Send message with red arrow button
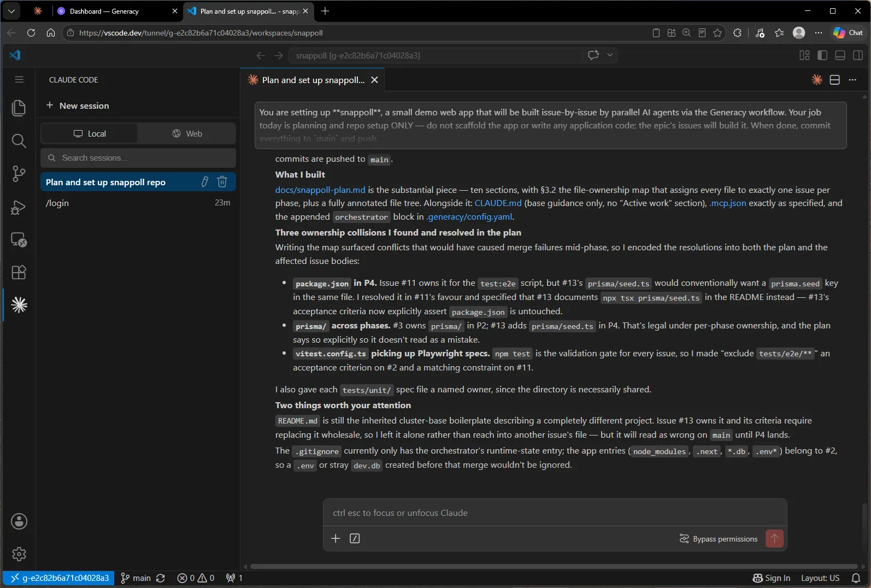 tap(774, 538)
